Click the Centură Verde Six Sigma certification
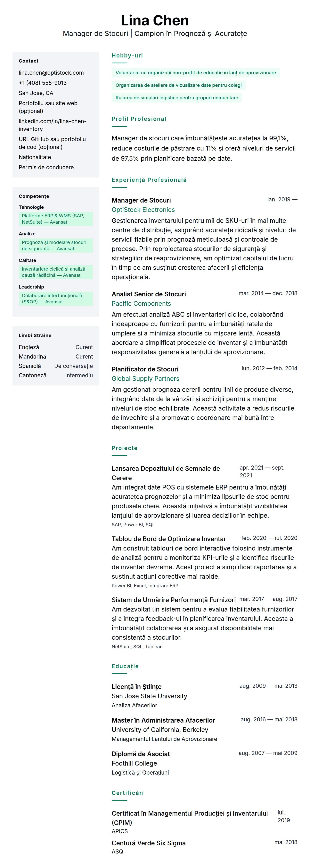The image size is (310, 868). click(148, 843)
